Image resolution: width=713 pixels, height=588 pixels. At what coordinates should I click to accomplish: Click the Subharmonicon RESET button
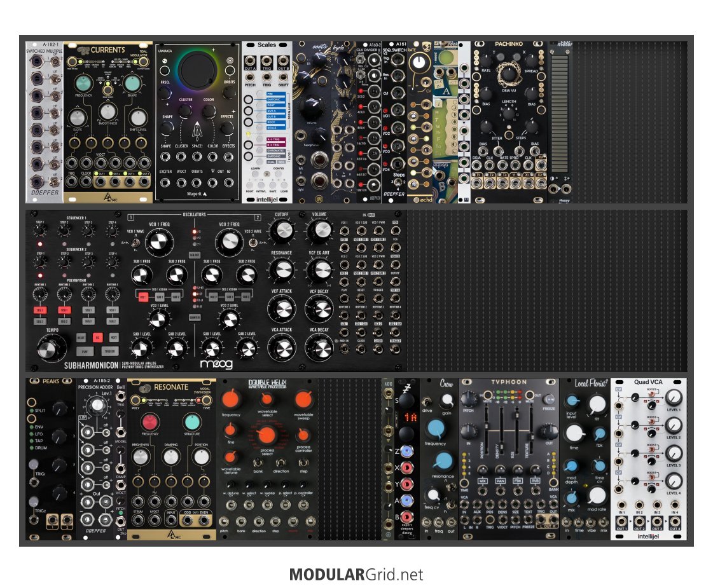(81, 337)
